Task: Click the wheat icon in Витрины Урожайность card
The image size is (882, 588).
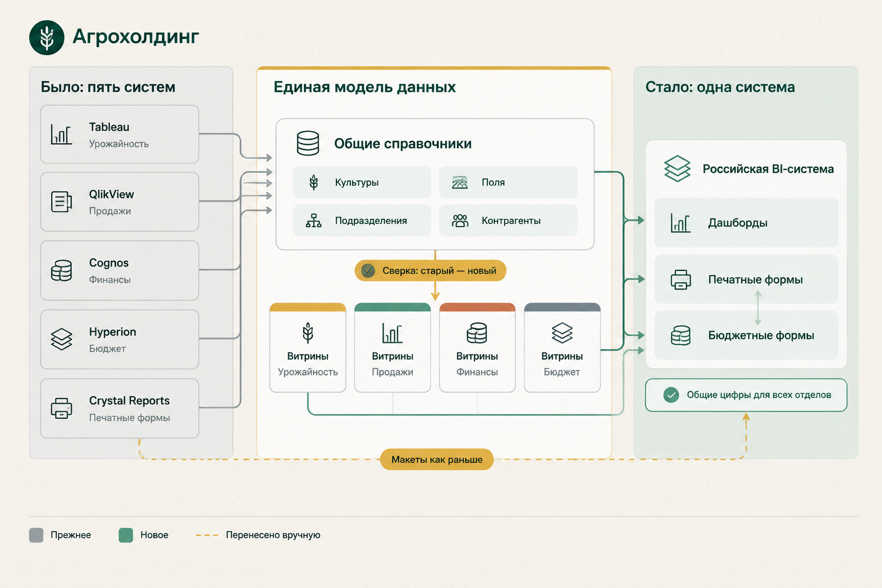Action: tap(308, 332)
